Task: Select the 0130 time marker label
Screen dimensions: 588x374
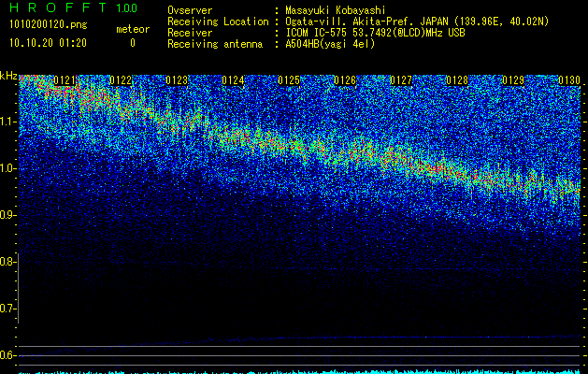Action: pyautogui.click(x=569, y=80)
